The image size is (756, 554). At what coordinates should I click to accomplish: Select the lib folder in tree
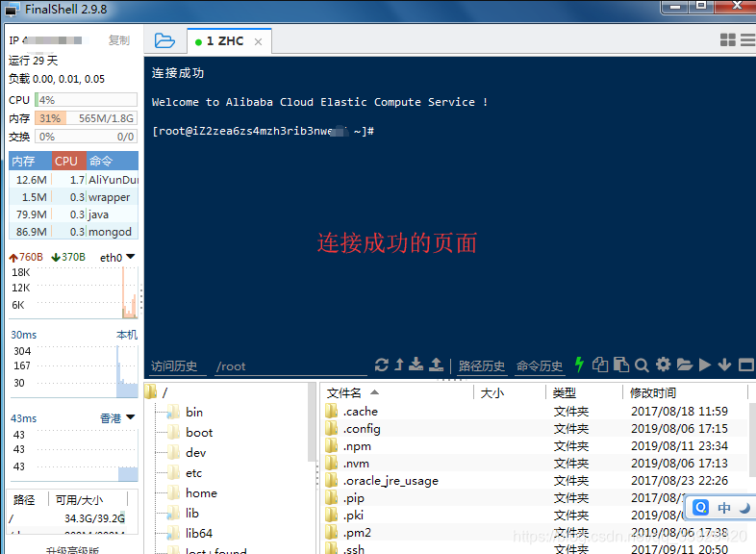point(183,514)
